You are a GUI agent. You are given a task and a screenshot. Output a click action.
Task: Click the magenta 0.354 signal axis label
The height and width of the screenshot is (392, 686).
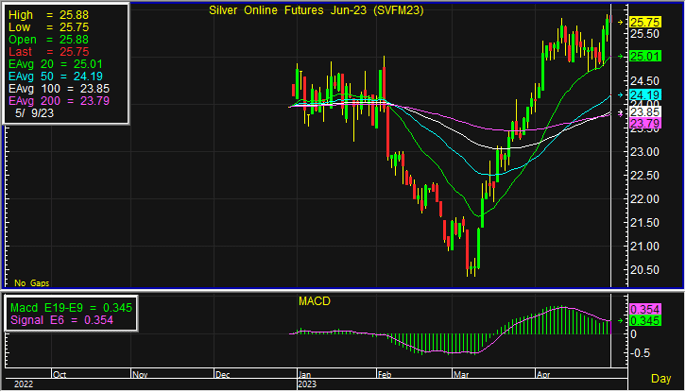[x=645, y=309]
